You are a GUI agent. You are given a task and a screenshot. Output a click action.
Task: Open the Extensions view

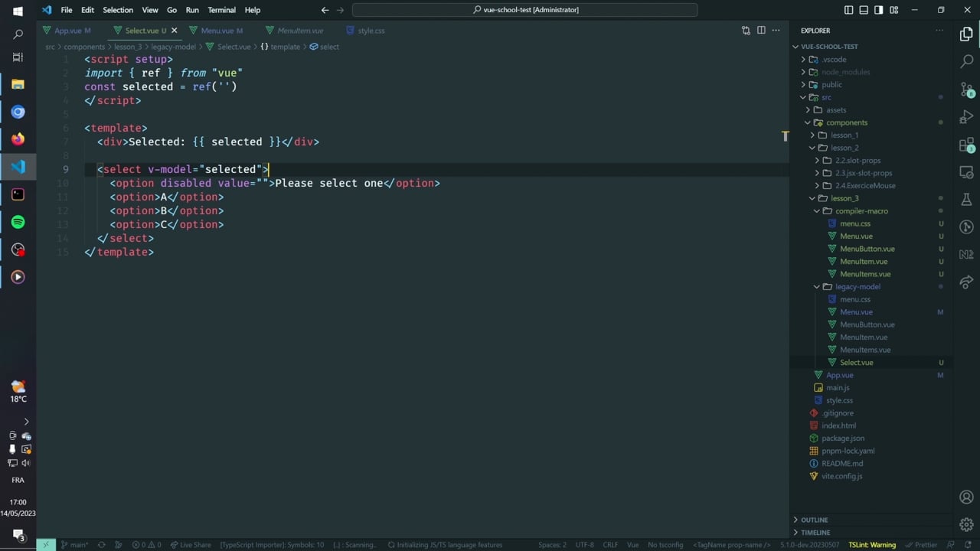(966, 145)
